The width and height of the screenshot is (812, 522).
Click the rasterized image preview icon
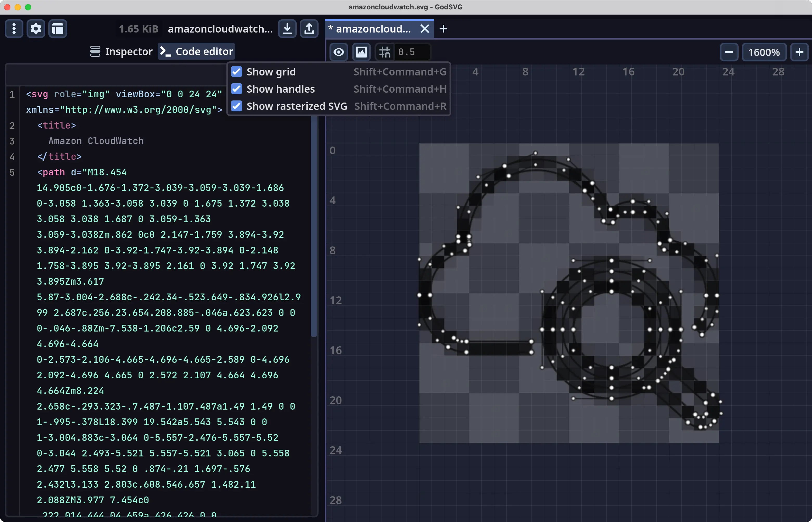coord(361,52)
